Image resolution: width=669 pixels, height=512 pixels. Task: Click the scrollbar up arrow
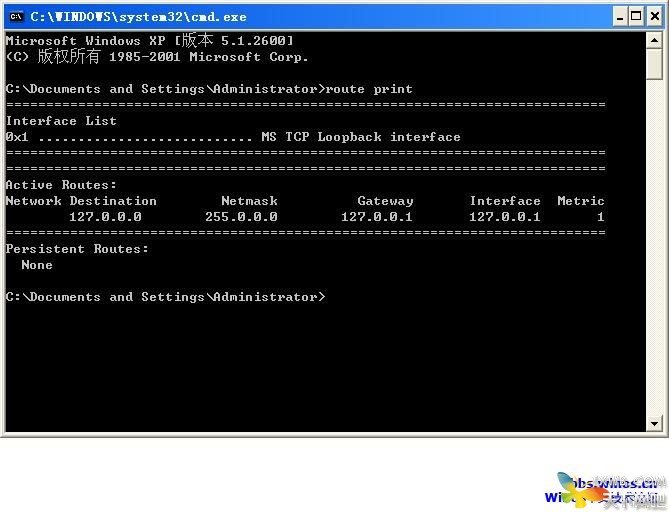click(x=654, y=40)
